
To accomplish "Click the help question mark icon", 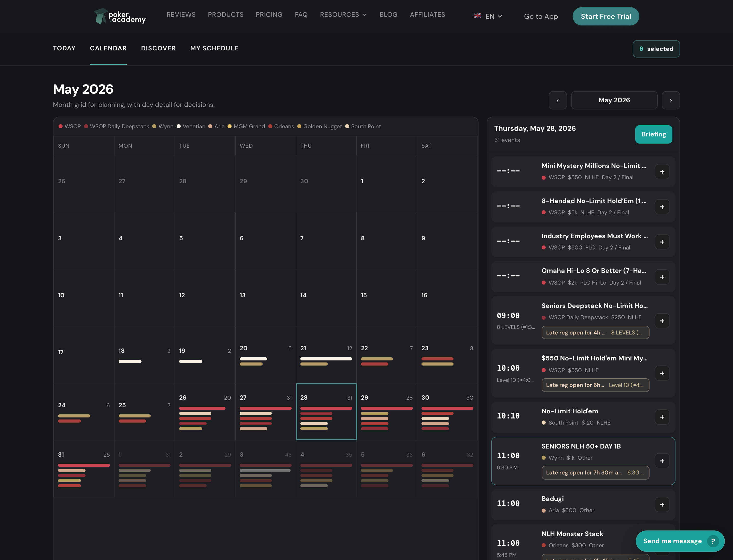I will pyautogui.click(x=713, y=541).
